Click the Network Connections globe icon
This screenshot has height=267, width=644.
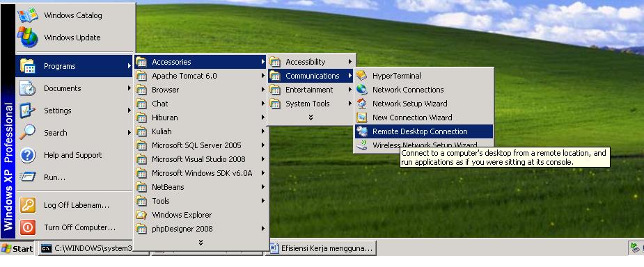[x=361, y=90]
